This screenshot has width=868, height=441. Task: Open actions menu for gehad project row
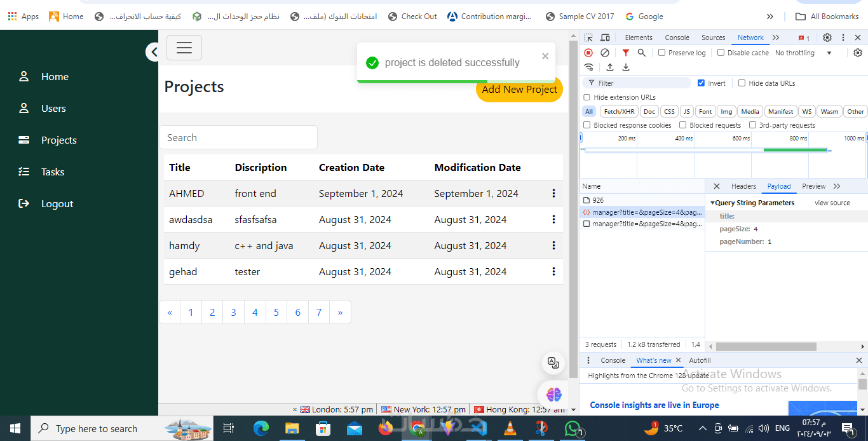[553, 271]
